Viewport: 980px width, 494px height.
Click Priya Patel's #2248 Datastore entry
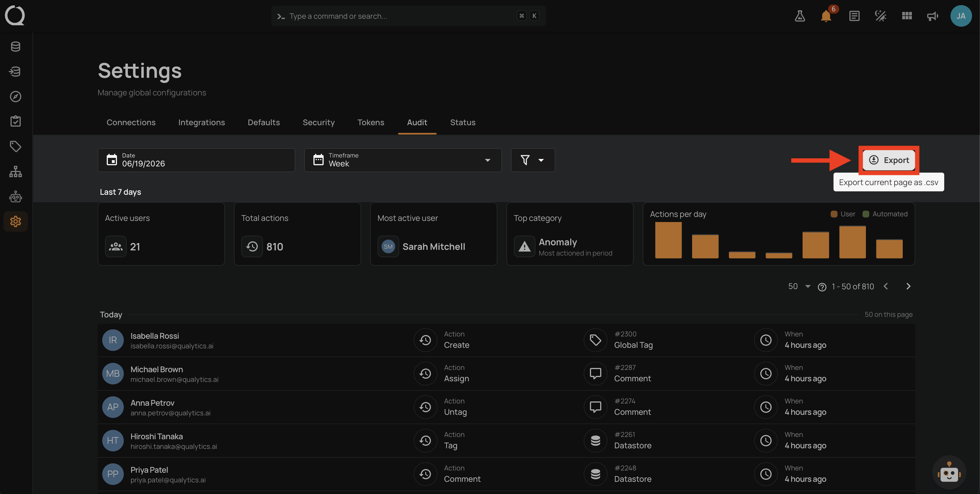(633, 474)
